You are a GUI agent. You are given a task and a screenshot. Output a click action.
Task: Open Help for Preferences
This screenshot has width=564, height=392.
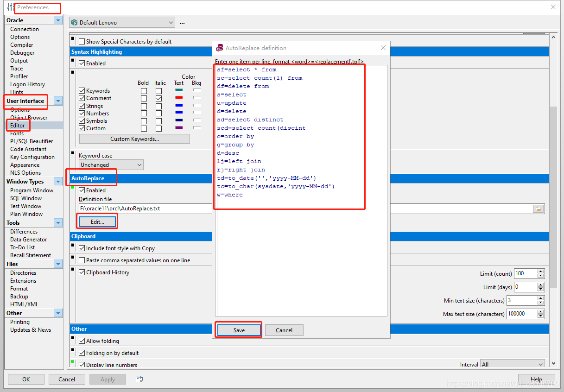click(536, 379)
